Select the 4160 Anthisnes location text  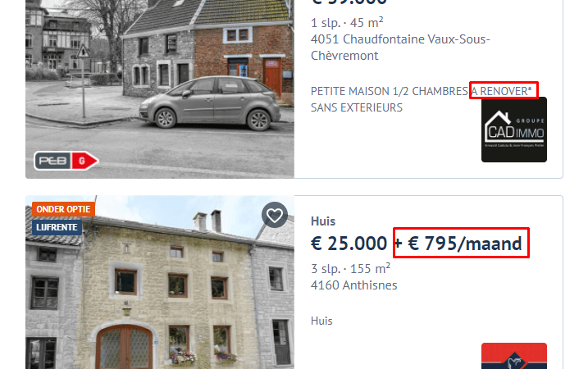(x=353, y=285)
